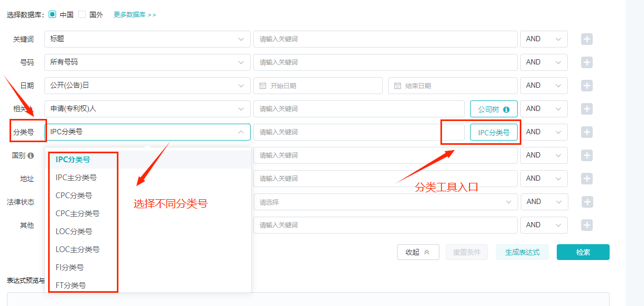Screen dimensions: 644x306
Task: Click the 开始日期 date input
Action: (318, 86)
